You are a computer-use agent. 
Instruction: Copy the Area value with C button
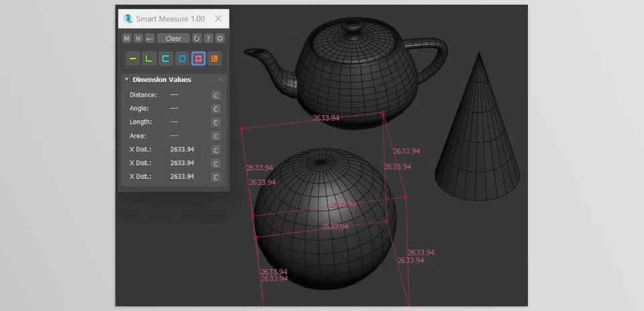215,136
